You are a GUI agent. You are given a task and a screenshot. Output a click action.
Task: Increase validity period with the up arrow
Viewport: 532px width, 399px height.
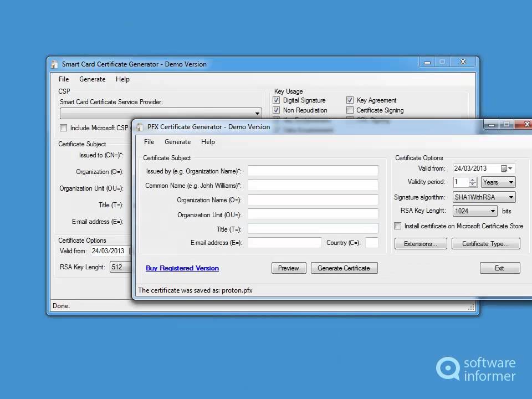coord(473,180)
